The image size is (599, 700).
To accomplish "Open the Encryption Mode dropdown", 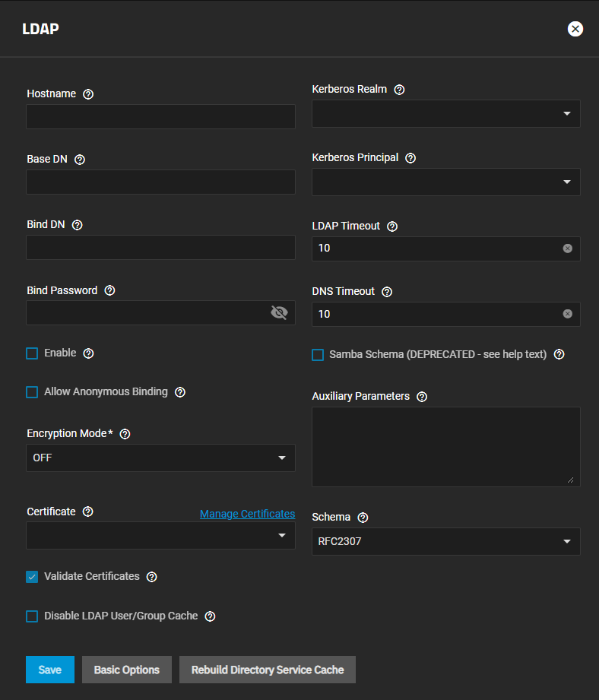I will click(x=160, y=458).
